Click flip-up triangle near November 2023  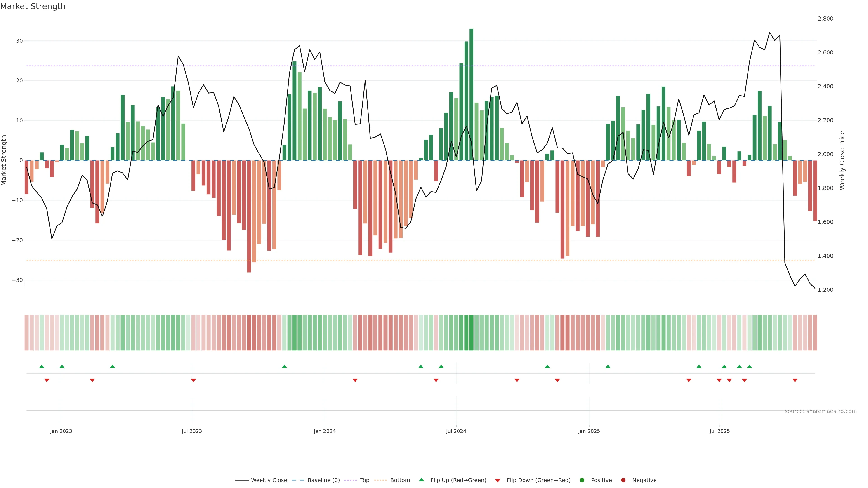click(x=284, y=366)
